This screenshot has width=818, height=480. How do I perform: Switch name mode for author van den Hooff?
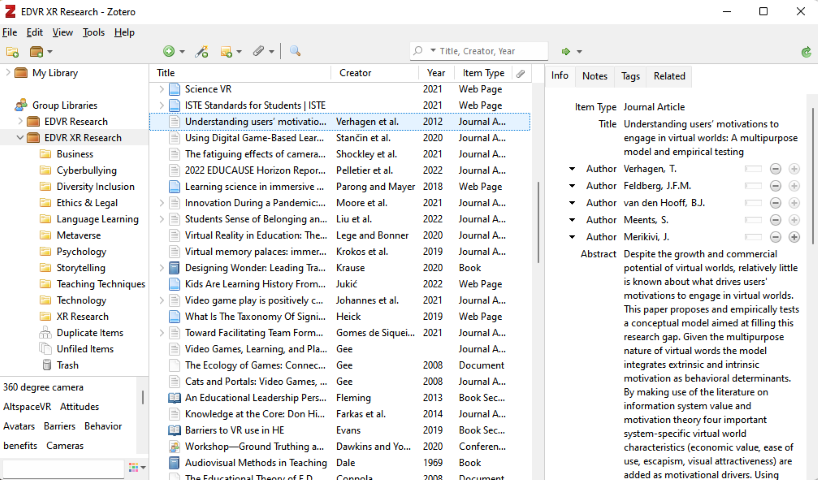pos(753,203)
